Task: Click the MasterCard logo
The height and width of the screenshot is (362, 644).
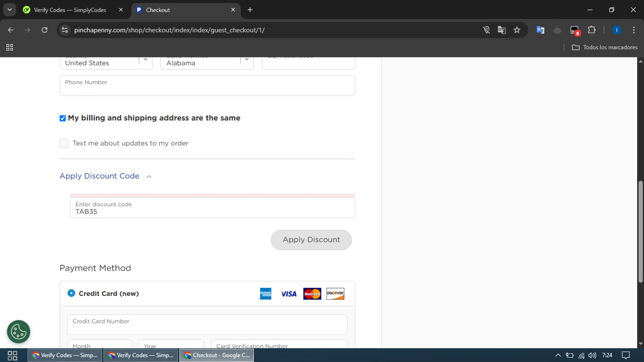Action: (312, 294)
